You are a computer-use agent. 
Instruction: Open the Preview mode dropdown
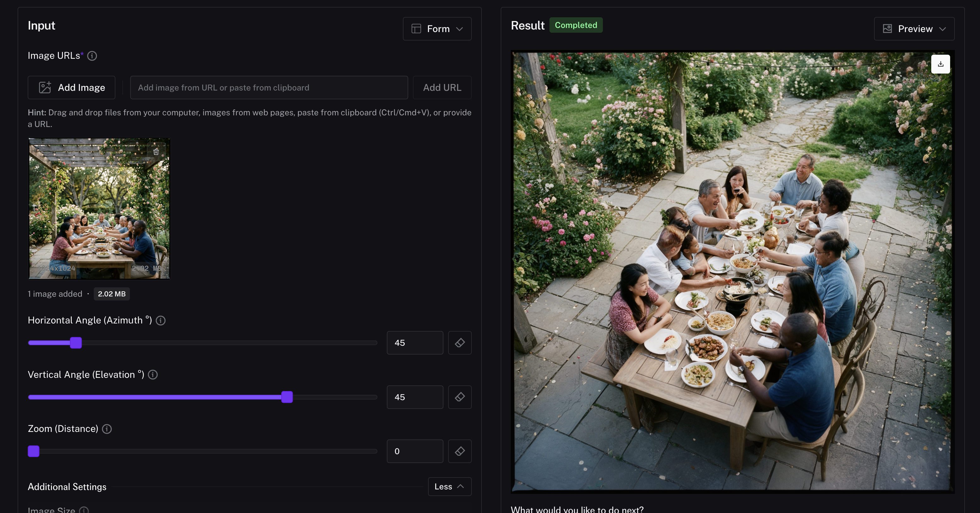914,29
